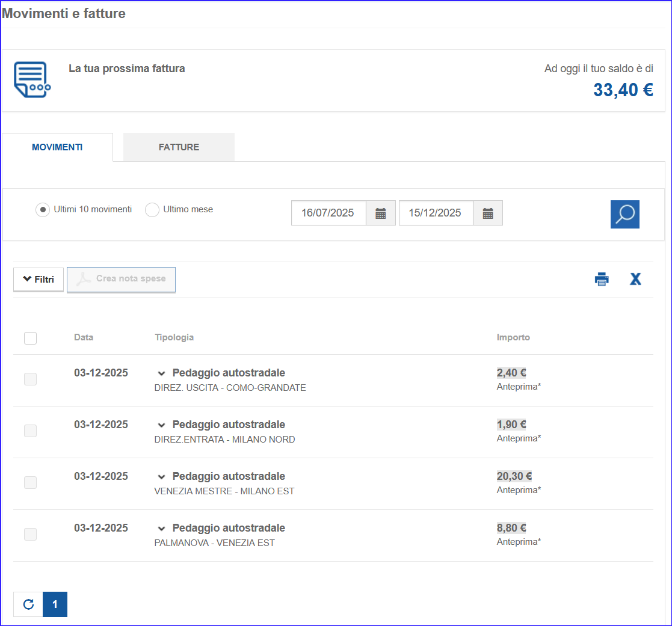
Task: Export movements to Excel
Action: pos(635,279)
